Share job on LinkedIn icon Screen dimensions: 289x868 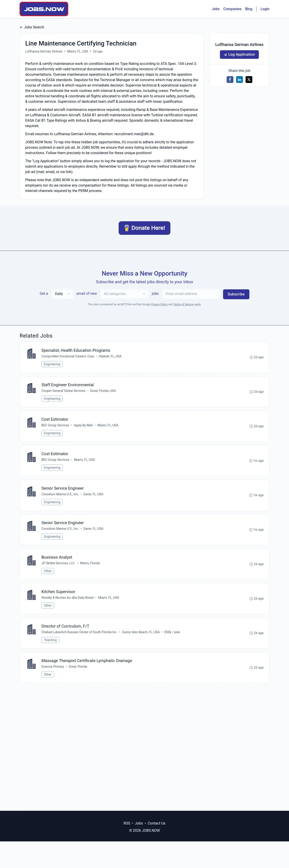tap(239, 80)
